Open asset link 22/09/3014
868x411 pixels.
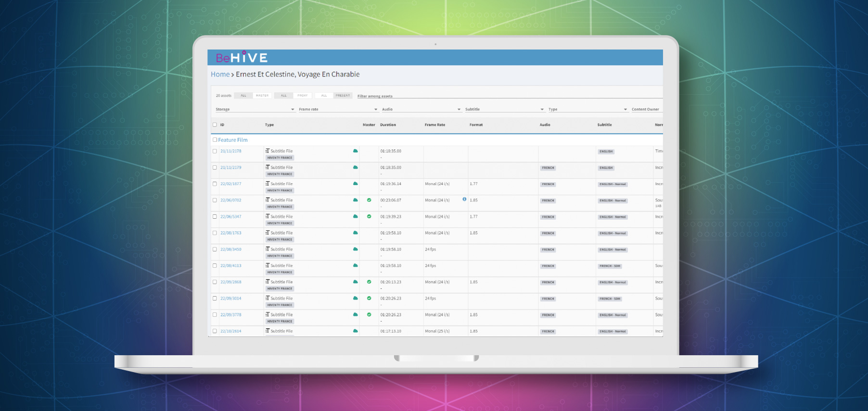tap(231, 298)
